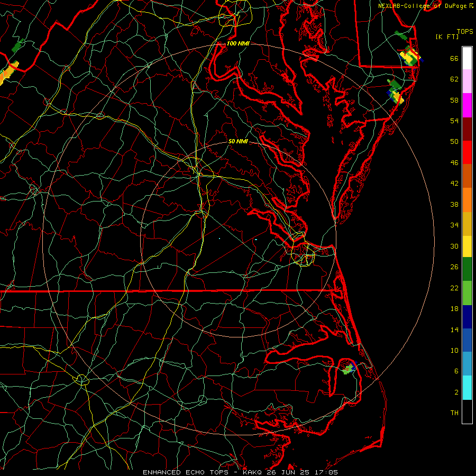
Task: Click the legend value 14
Action: (454, 329)
